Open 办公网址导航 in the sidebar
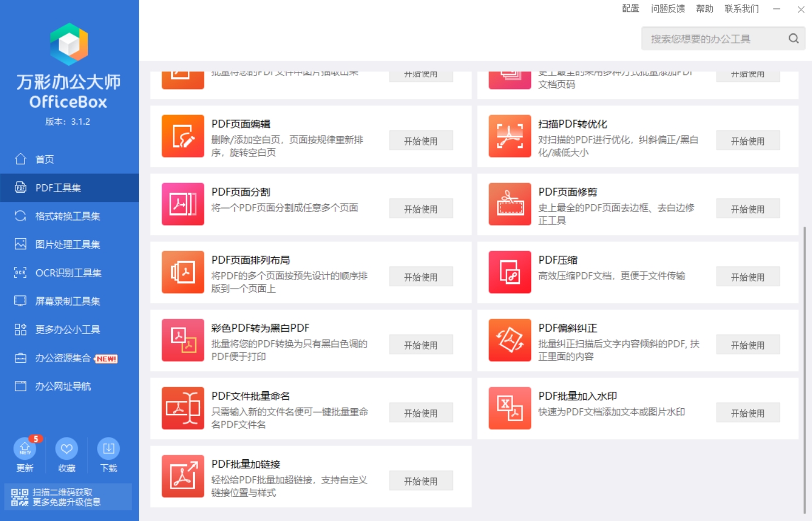 69,386
